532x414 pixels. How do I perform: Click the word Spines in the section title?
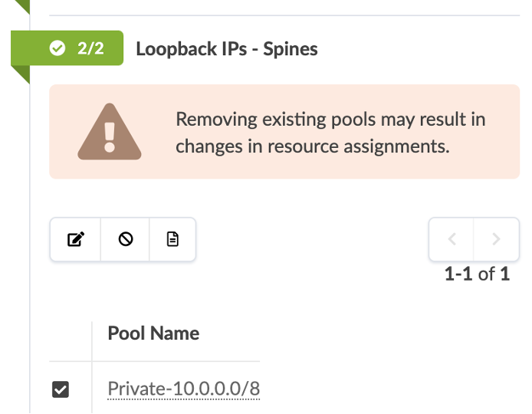[291, 49]
